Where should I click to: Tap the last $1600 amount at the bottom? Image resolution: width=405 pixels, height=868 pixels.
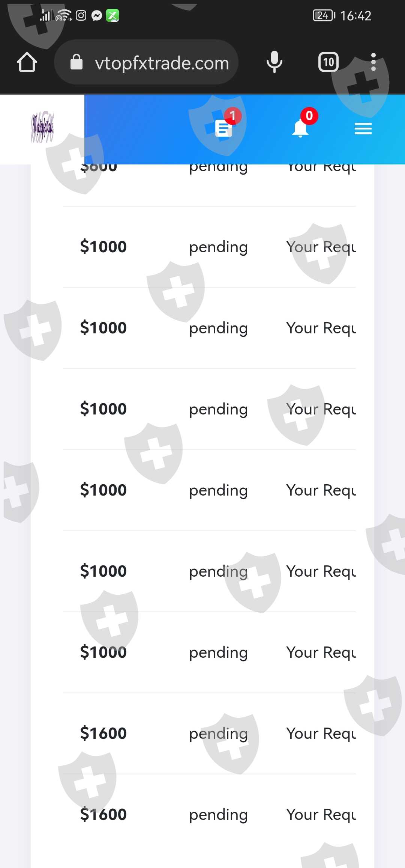tap(103, 814)
